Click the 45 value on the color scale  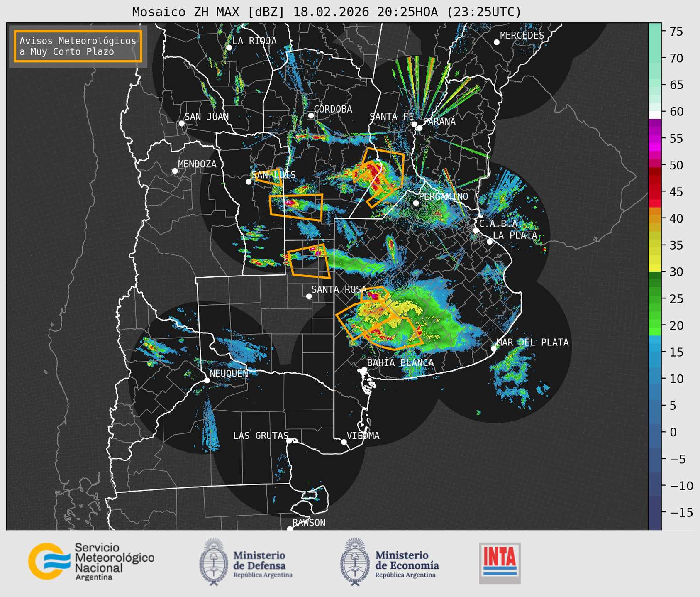[676, 192]
